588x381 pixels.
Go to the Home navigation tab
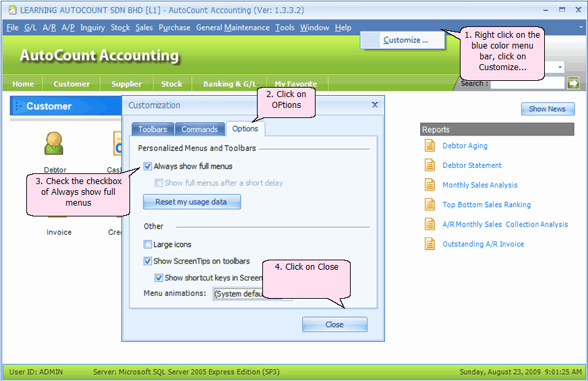(x=23, y=84)
